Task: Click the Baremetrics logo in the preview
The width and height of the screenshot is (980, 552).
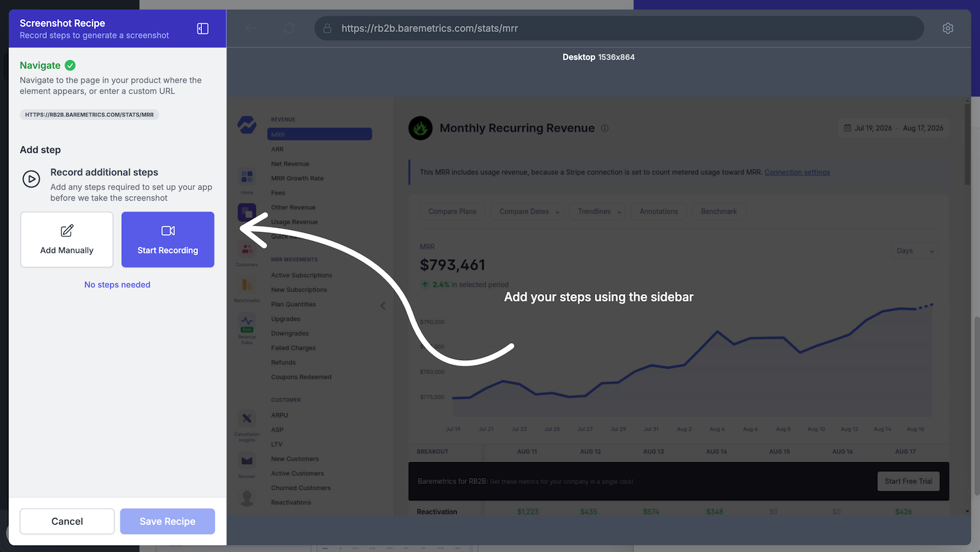Action: [x=246, y=125]
